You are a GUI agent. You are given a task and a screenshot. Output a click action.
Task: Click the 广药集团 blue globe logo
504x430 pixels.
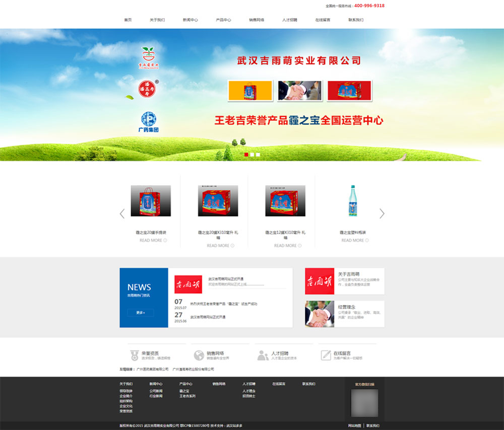point(149,122)
